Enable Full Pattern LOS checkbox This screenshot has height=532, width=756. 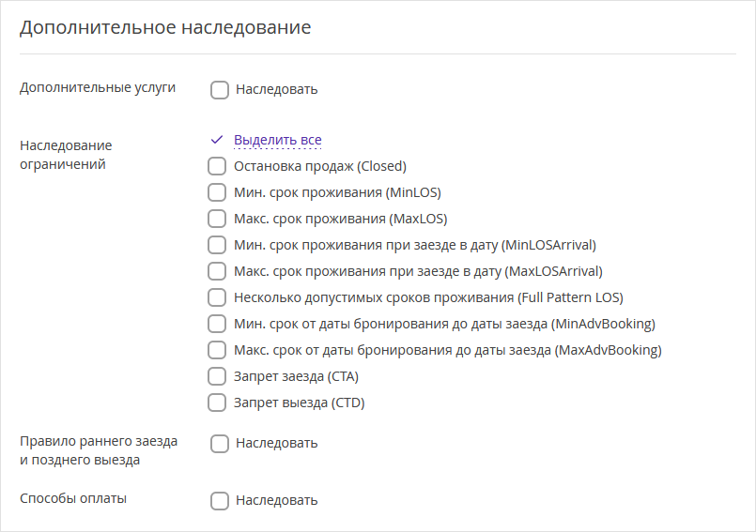coord(217,297)
